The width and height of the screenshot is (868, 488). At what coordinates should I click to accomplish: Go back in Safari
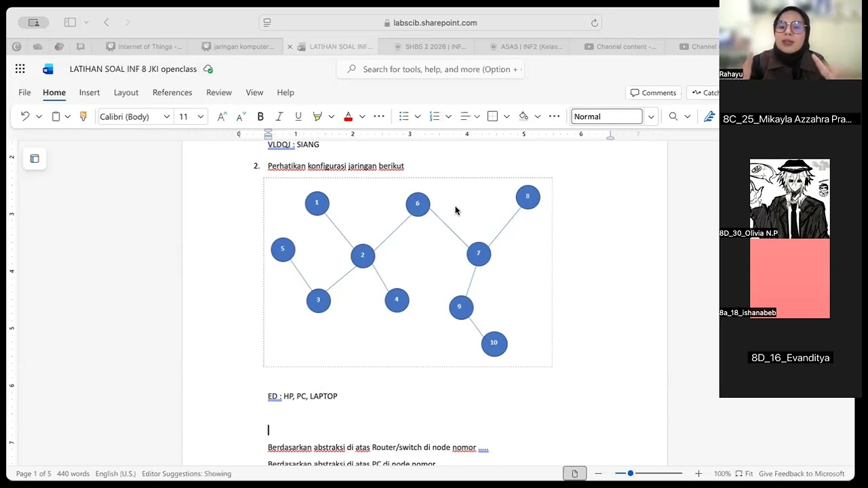(106, 22)
